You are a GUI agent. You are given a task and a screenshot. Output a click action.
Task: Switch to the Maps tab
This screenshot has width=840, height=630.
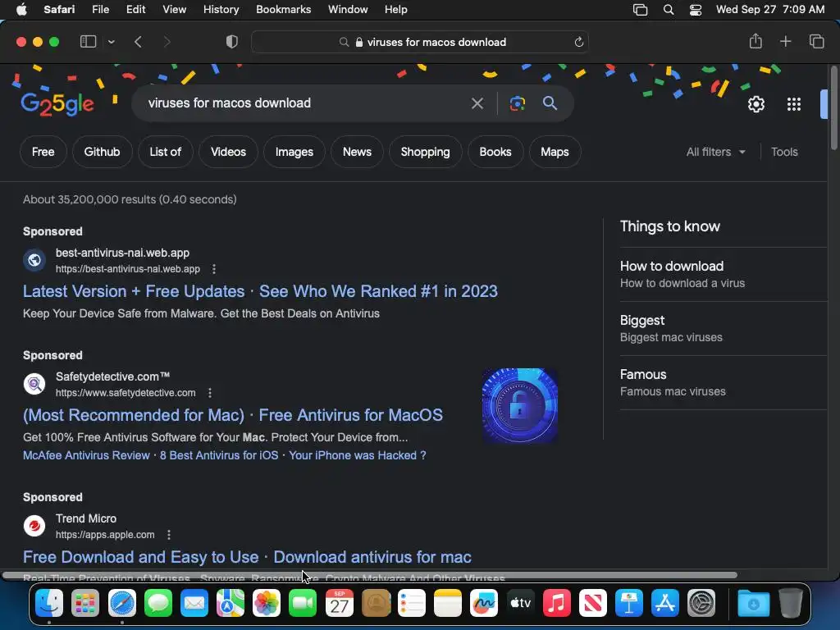pos(555,152)
